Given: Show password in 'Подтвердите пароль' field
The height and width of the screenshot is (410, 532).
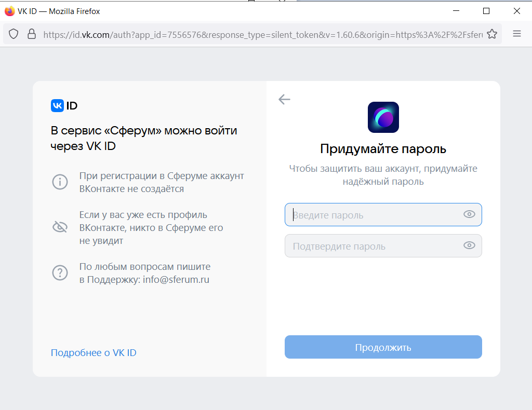Looking at the screenshot, I should tap(469, 245).
